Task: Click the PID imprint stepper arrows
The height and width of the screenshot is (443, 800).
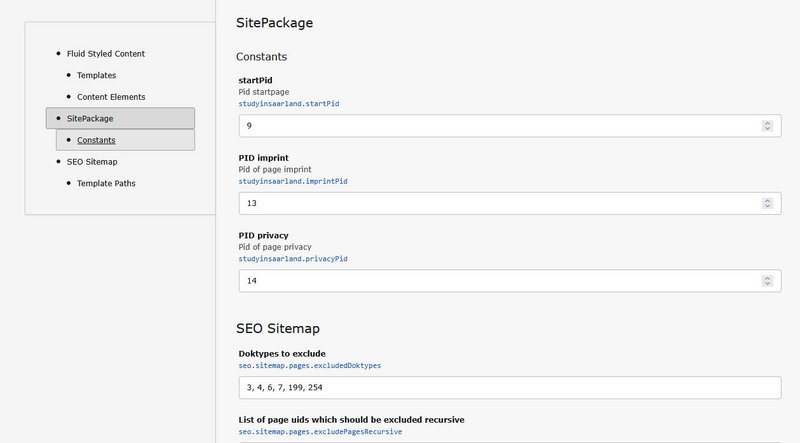Action: tap(767, 204)
